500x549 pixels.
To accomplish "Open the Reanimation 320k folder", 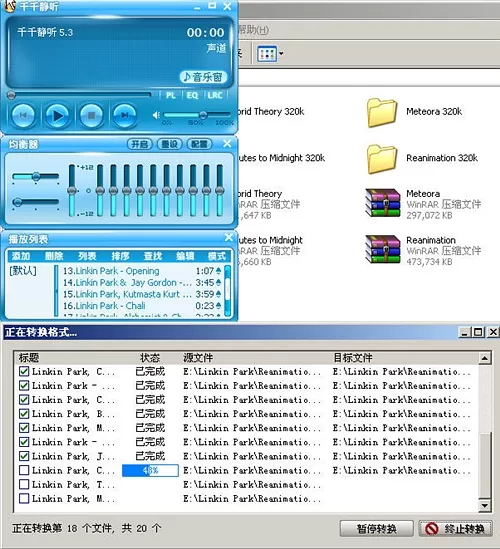I will [x=423, y=159].
